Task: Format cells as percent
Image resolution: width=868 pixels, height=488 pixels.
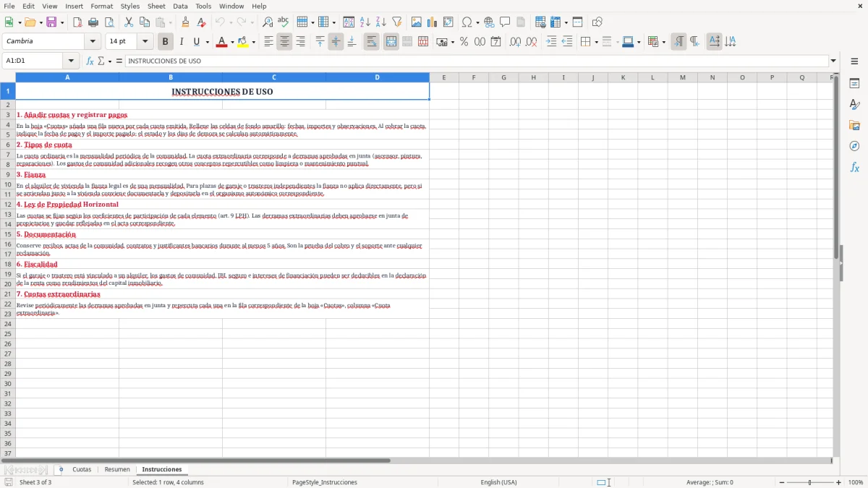Action: click(x=464, y=42)
